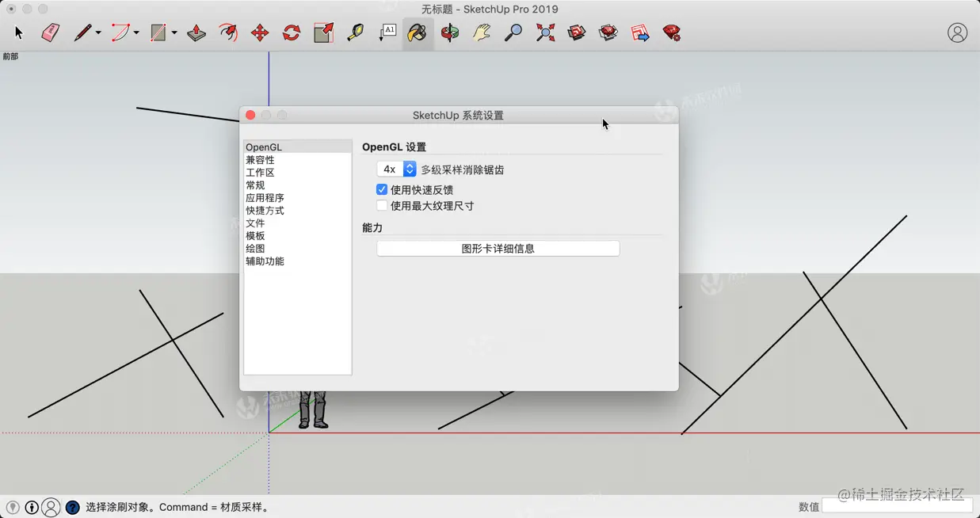The image size is (980, 518).
Task: Click the Send to LayOut icon
Action: [x=640, y=32]
